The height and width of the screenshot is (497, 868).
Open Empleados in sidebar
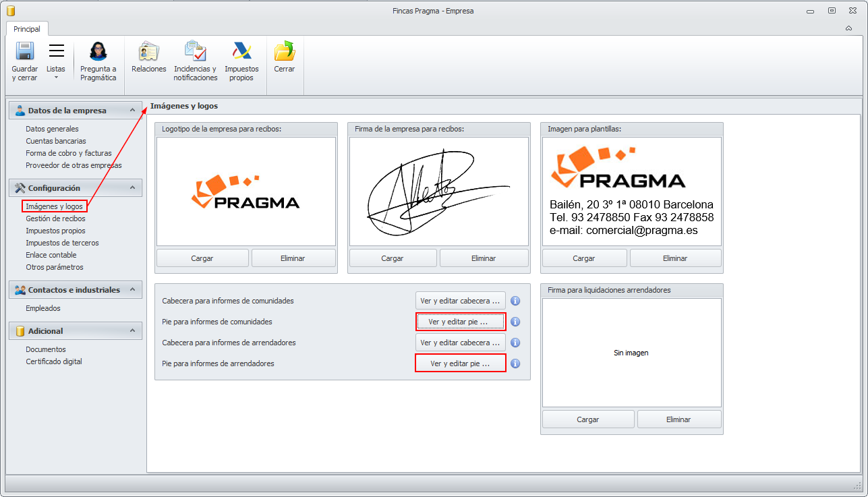pyautogui.click(x=43, y=308)
